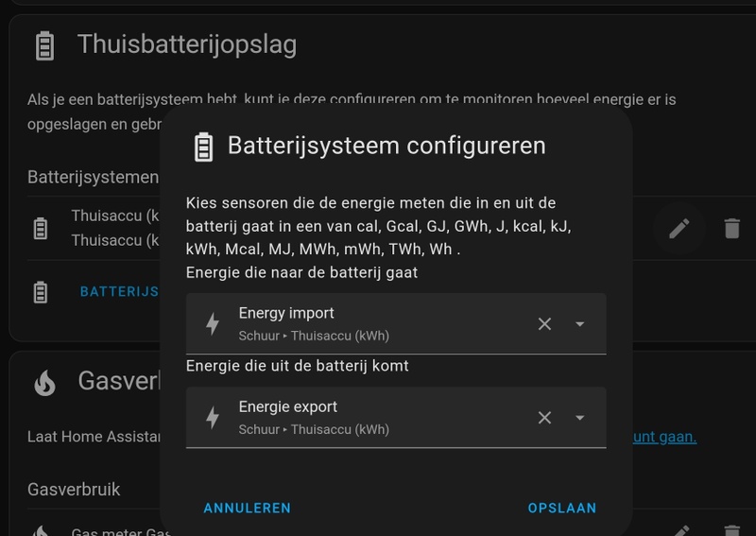
Task: Expand the Energy import sensor dropdown arrow
Action: (580, 324)
